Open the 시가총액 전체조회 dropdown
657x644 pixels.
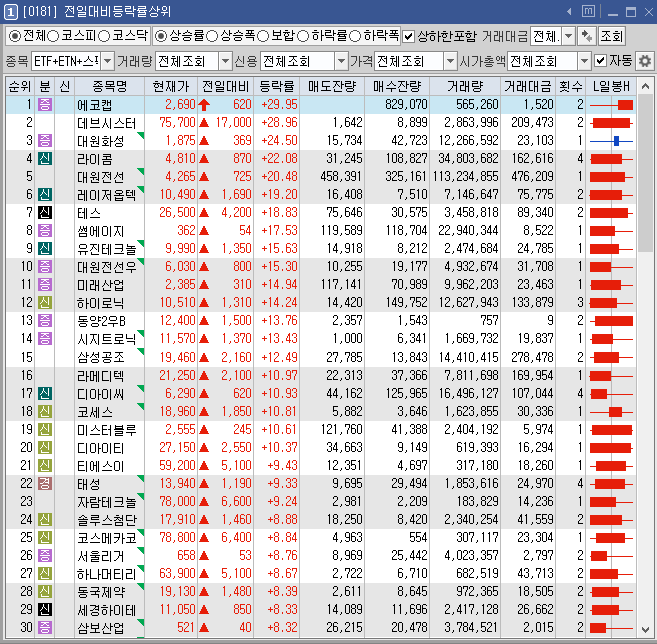pos(584,62)
